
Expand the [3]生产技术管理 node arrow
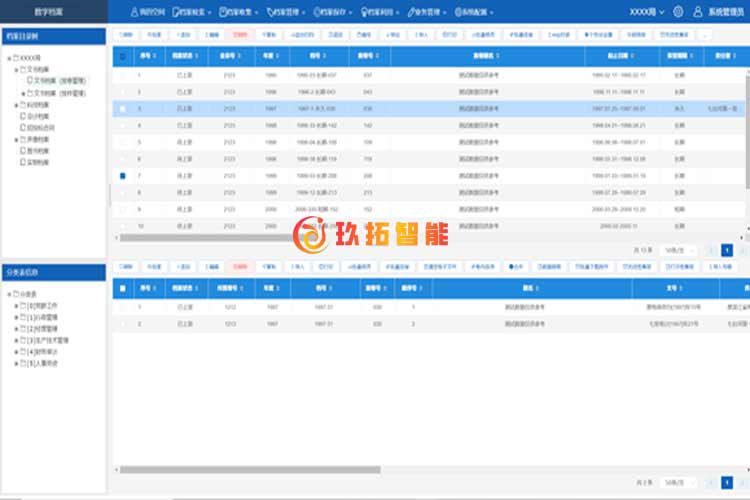[x=16, y=341]
